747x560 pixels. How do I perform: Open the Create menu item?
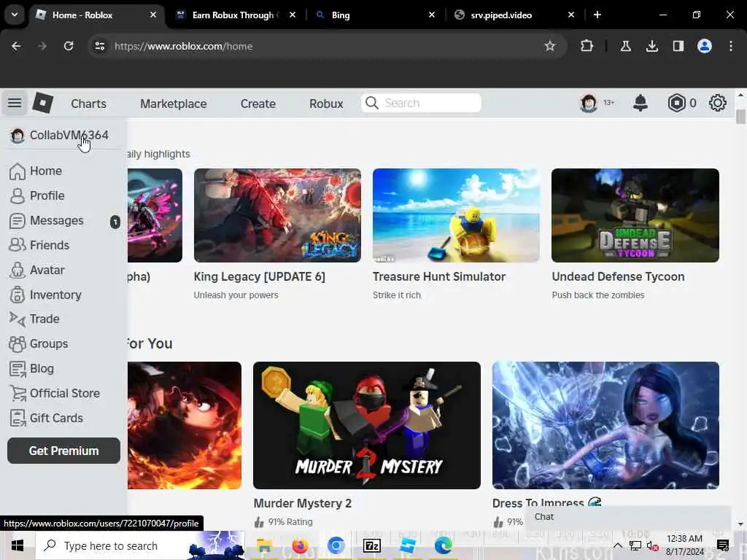pyautogui.click(x=258, y=104)
